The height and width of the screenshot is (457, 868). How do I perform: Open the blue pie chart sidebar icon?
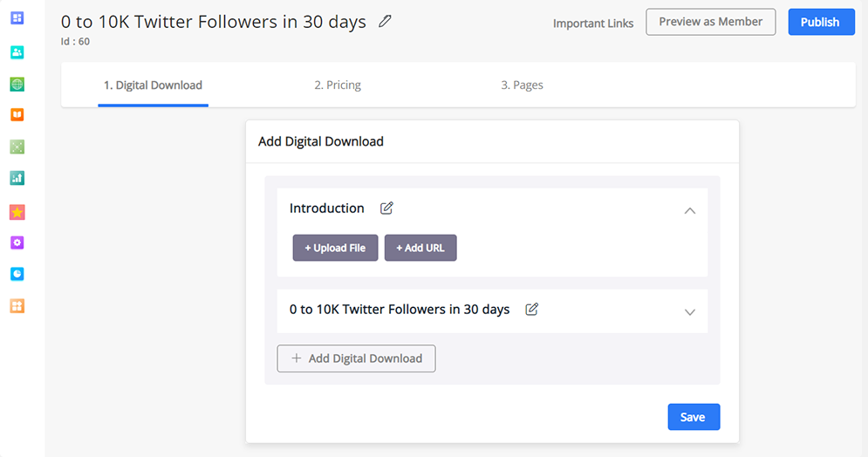pos(17,274)
